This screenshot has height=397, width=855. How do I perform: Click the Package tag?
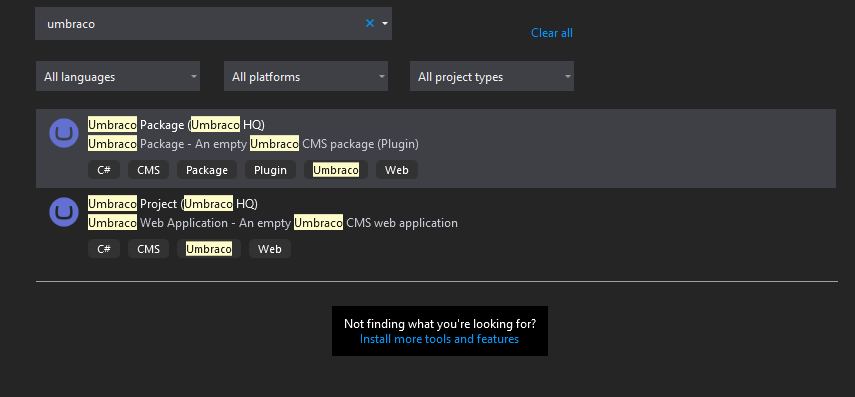[207, 170]
